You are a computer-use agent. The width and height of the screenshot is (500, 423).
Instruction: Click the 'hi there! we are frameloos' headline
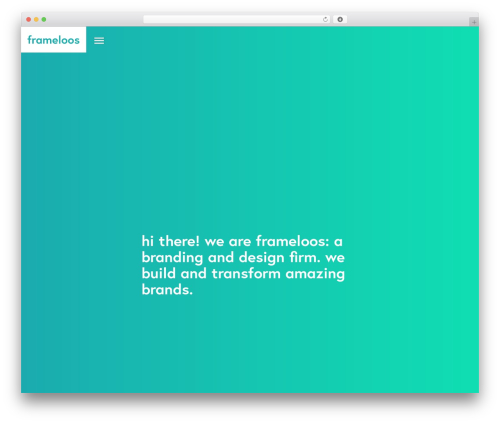tap(243, 265)
